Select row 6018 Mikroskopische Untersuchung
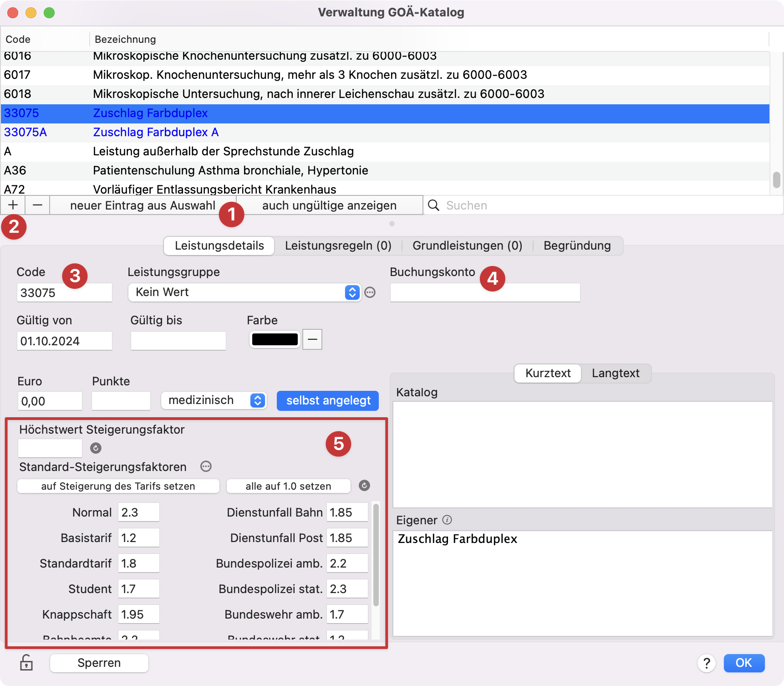The height and width of the screenshot is (686, 784). [385, 94]
